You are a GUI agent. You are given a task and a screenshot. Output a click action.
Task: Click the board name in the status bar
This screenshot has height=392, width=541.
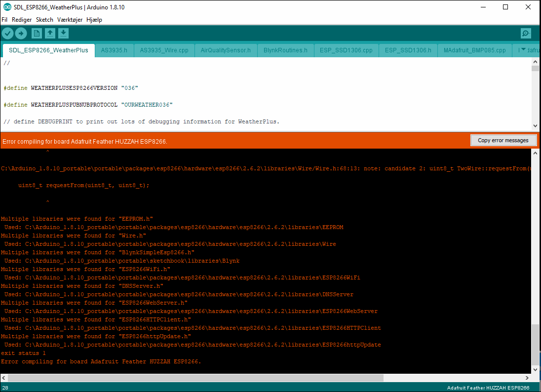coord(488,388)
